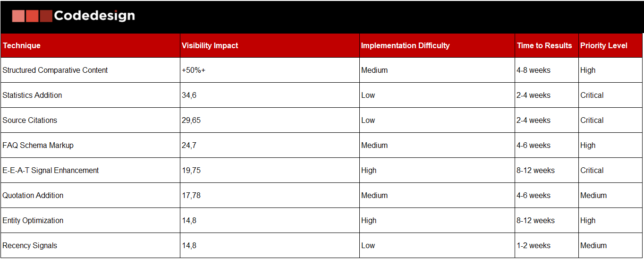The image size is (644, 259).
Task: Click the Entity Optimization cell
Action: (x=33, y=221)
